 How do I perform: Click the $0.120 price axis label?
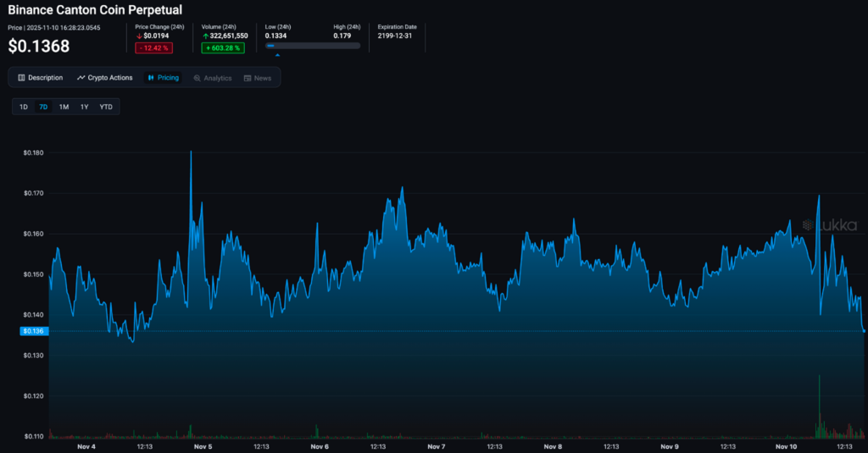tap(33, 396)
